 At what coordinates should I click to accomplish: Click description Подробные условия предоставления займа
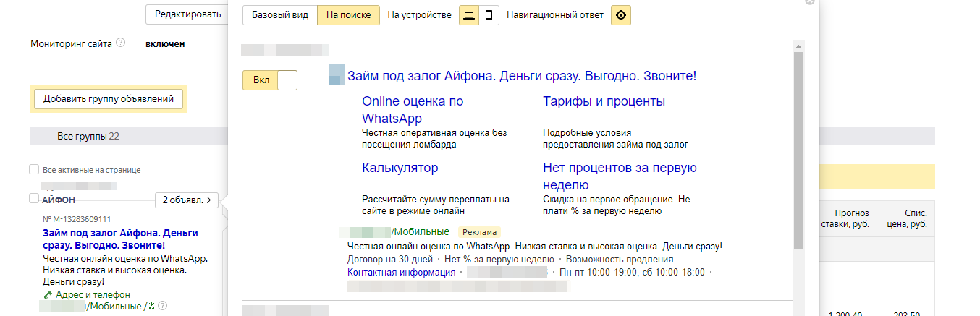tap(616, 138)
